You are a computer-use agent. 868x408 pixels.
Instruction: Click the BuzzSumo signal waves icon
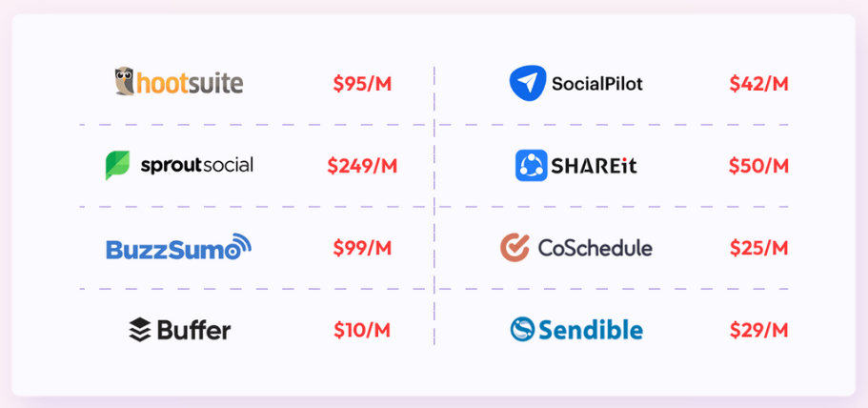(240, 245)
